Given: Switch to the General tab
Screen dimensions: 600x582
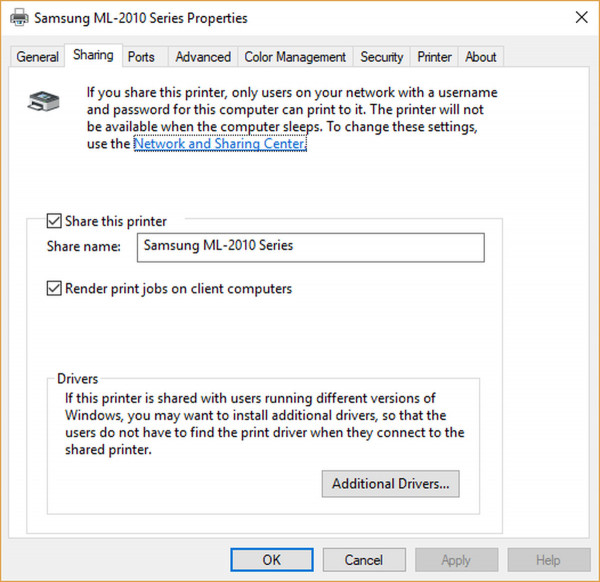Looking at the screenshot, I should (37, 57).
